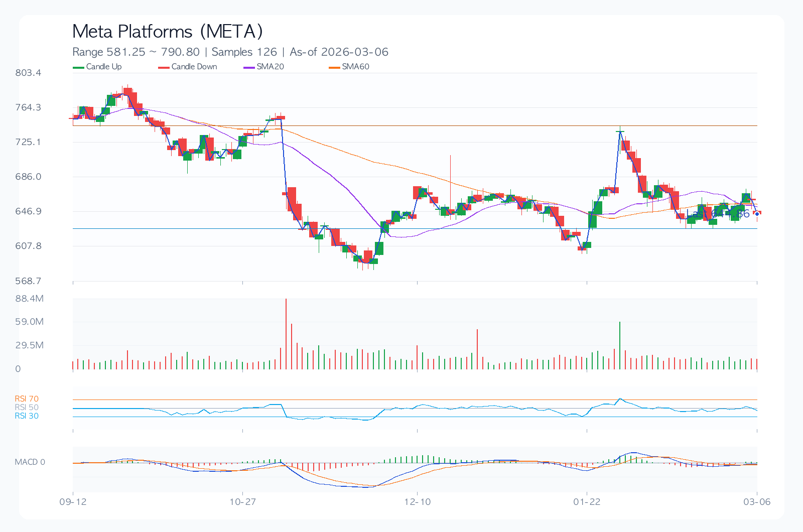Select the 03-06 date axis label
Viewport: 803px width, 532px height.
pyautogui.click(x=757, y=502)
